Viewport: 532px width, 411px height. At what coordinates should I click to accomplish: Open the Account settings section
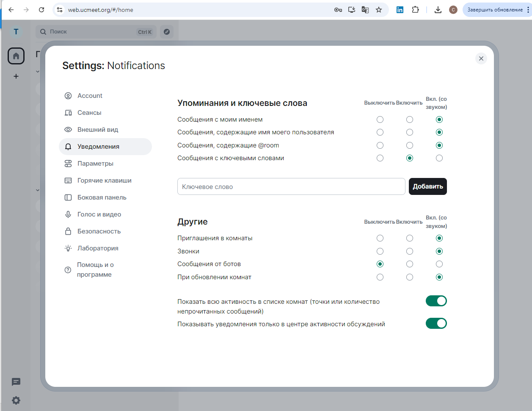click(x=89, y=95)
